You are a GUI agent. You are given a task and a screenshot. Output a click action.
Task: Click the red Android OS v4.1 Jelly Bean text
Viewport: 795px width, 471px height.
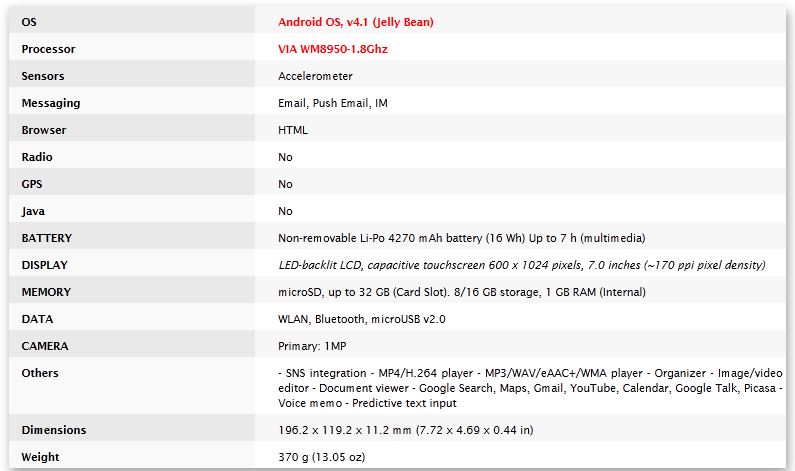pos(355,22)
